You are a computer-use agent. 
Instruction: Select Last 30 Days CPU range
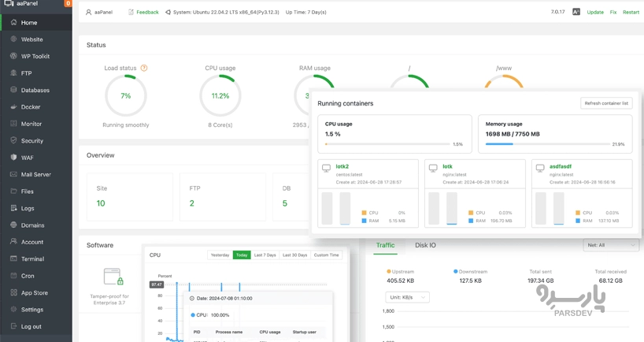click(295, 255)
